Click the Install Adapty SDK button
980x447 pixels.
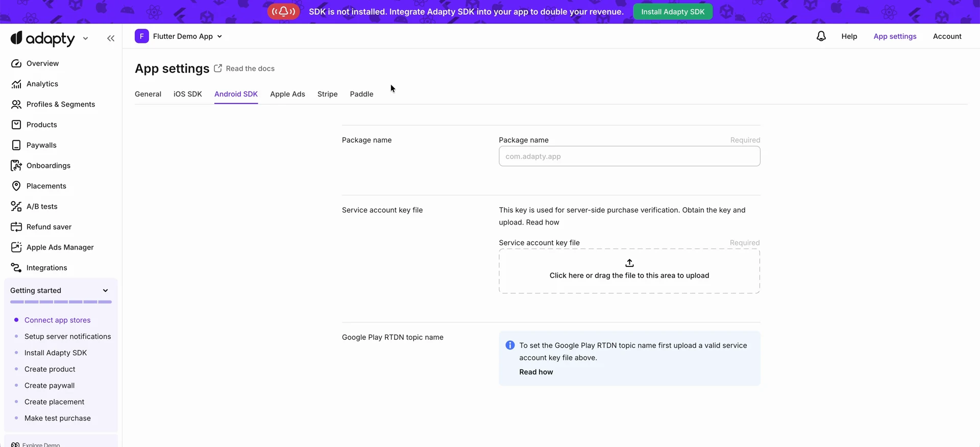pyautogui.click(x=673, y=12)
